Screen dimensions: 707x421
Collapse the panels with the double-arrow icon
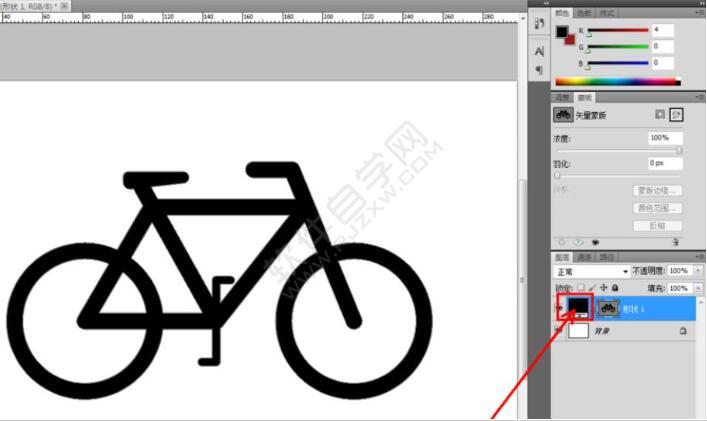[700, 3]
